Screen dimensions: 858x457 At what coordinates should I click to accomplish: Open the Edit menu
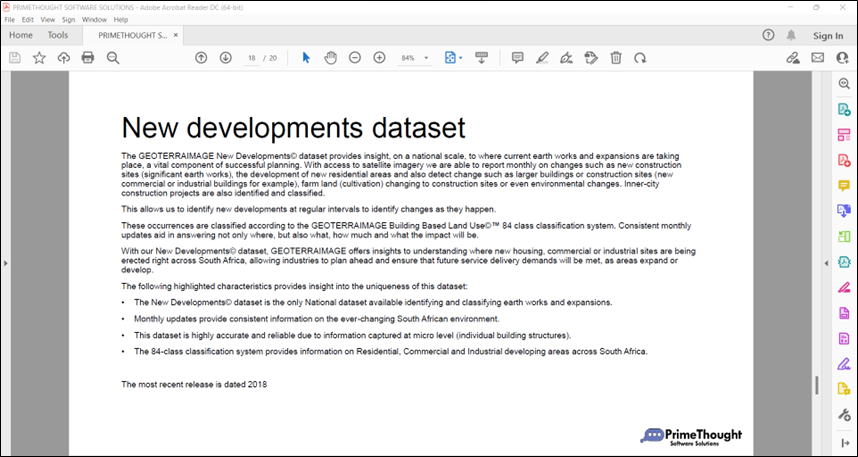coord(28,20)
